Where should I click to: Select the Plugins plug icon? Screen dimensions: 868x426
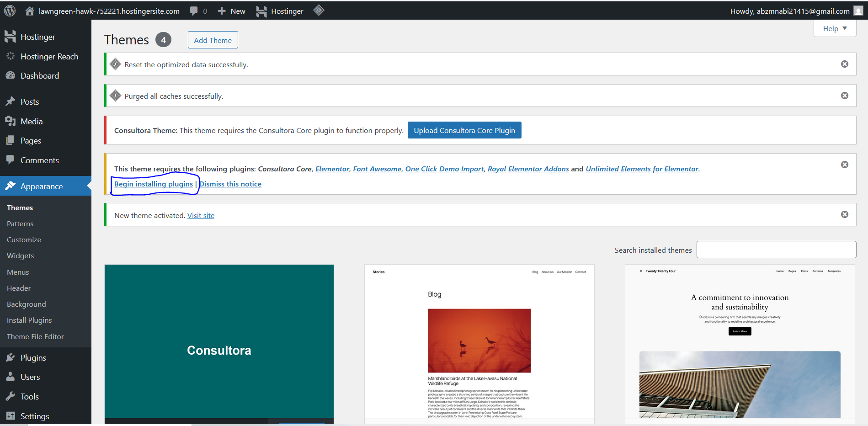(x=11, y=357)
